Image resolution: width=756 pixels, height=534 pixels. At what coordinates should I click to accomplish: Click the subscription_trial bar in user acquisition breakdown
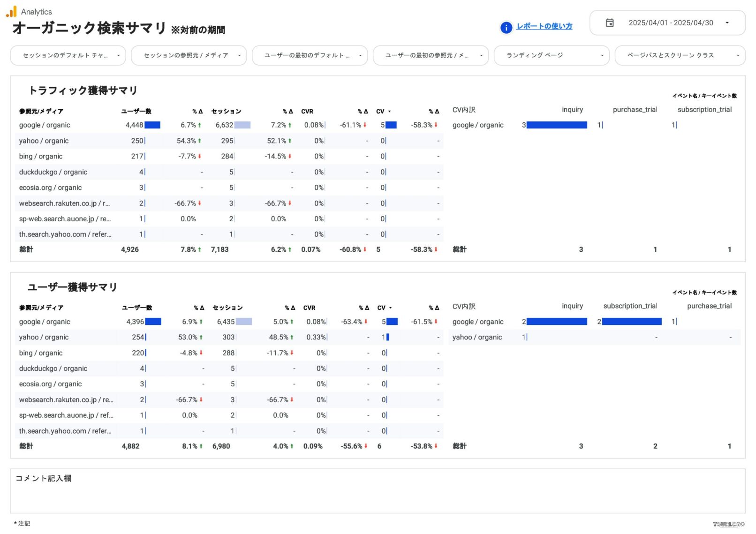tap(632, 322)
